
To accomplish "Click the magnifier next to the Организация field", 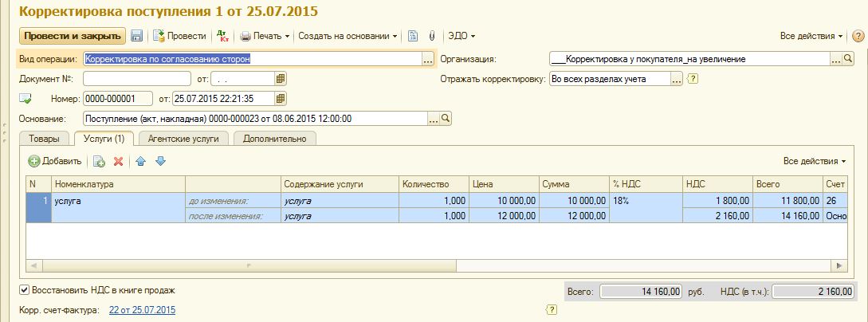I will click(848, 59).
